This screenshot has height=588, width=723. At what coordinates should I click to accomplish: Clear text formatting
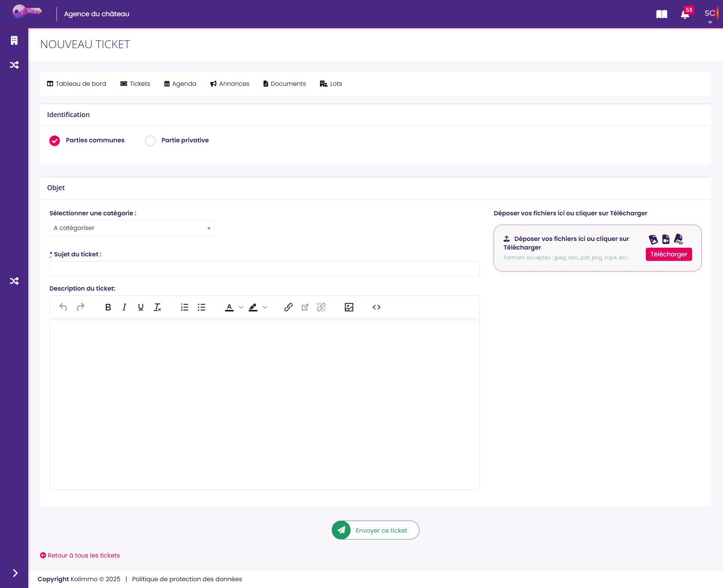[157, 307]
